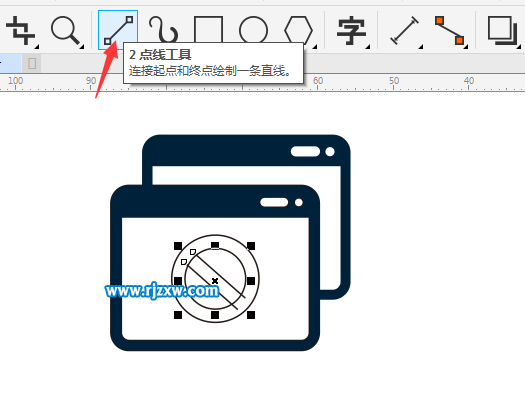Select the Rectangle tool
The height and width of the screenshot is (413, 525).
pyautogui.click(x=208, y=30)
